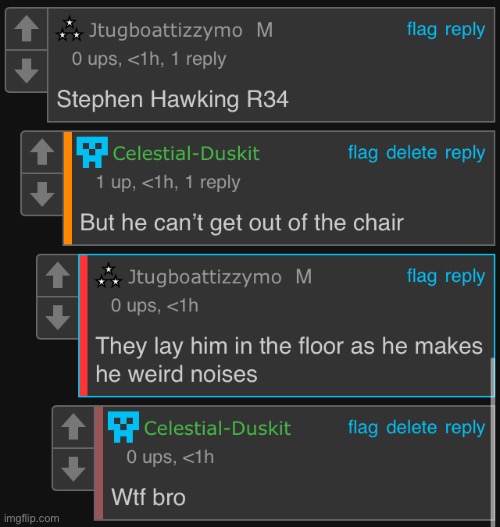The height and width of the screenshot is (527, 500).
Task: Upvote the "They lay him in the floor" comment
Action: click(58, 276)
